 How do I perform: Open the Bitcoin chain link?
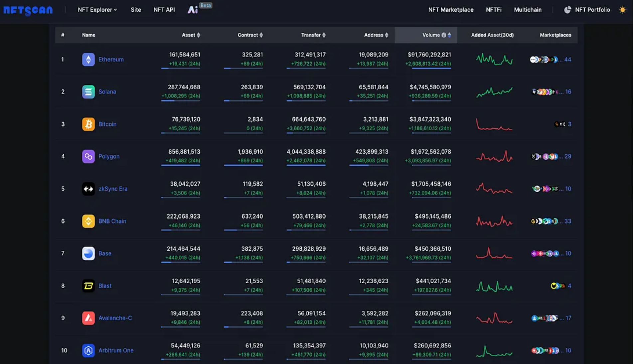tap(107, 124)
